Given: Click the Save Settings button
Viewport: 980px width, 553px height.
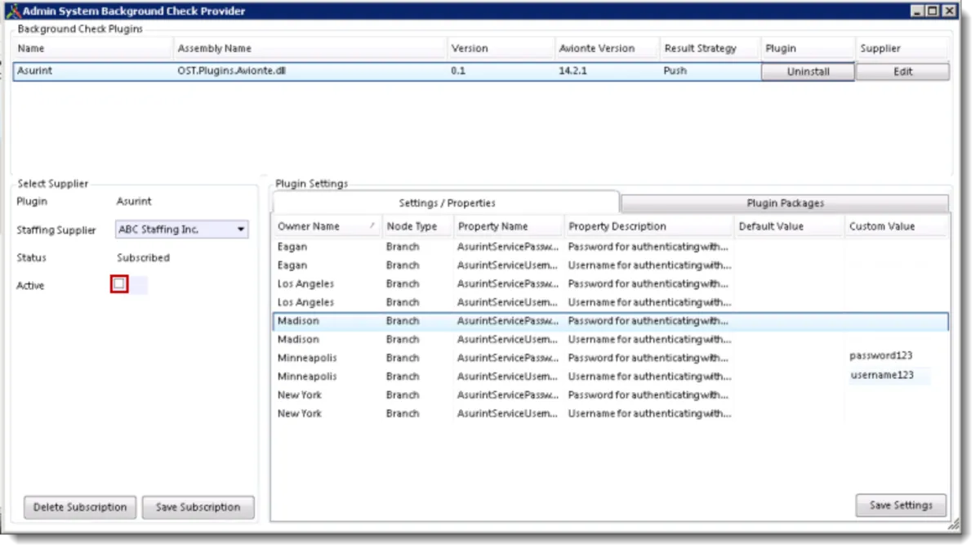Looking at the screenshot, I should tap(901, 506).
